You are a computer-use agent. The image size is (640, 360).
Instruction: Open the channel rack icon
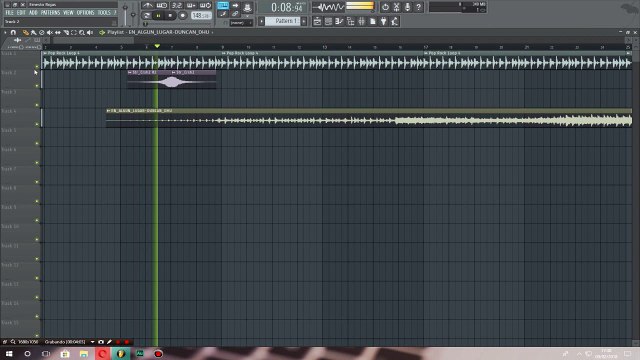(328, 21)
